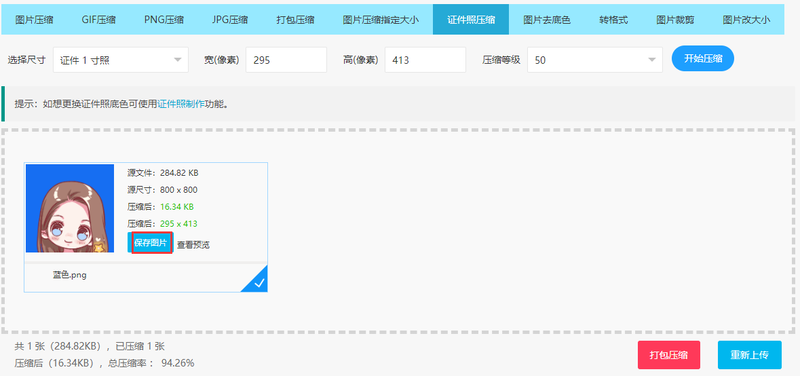Open the 图片压缩 tab
The image size is (800, 376).
pyautogui.click(x=34, y=20)
